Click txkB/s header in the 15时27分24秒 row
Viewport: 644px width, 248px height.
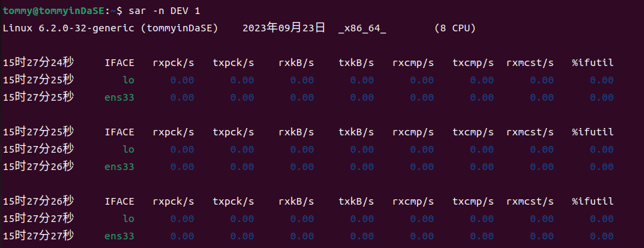356,63
